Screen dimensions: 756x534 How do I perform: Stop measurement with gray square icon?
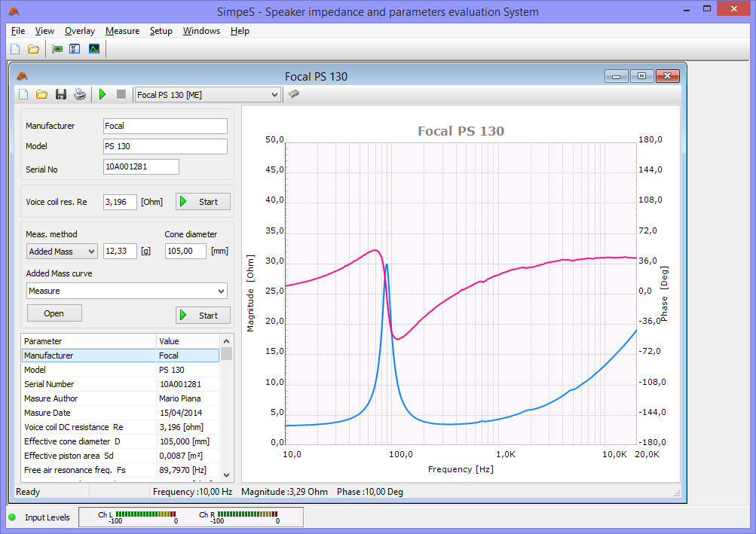point(121,94)
